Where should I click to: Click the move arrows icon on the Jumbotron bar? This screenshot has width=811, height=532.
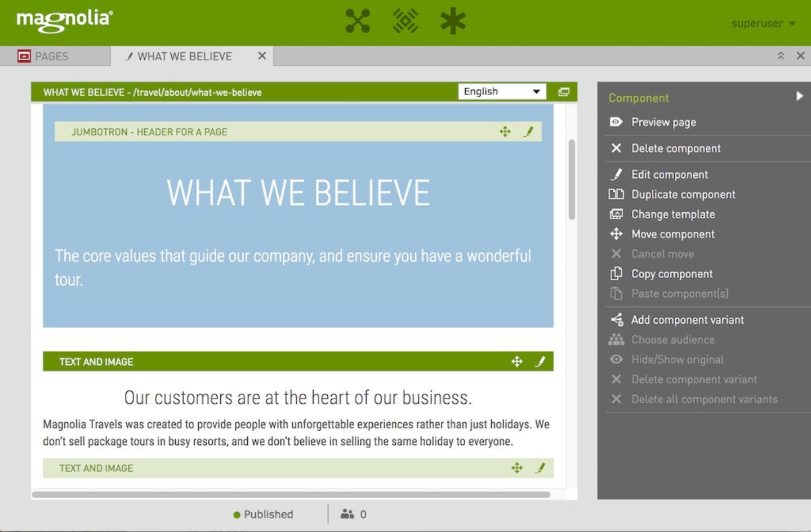pos(505,132)
